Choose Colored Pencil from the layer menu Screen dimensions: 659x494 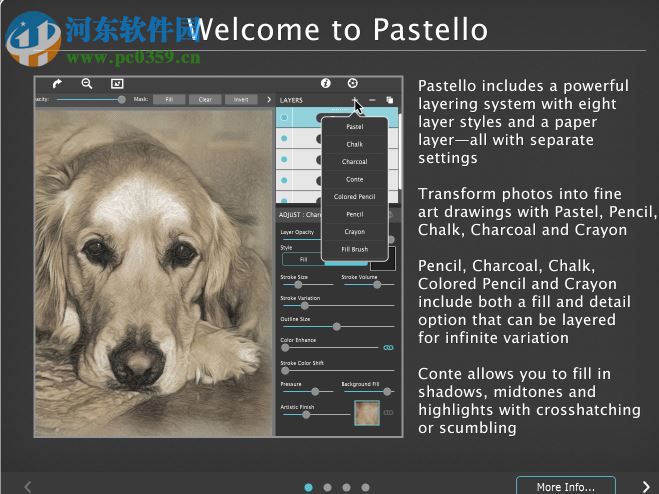tap(354, 197)
